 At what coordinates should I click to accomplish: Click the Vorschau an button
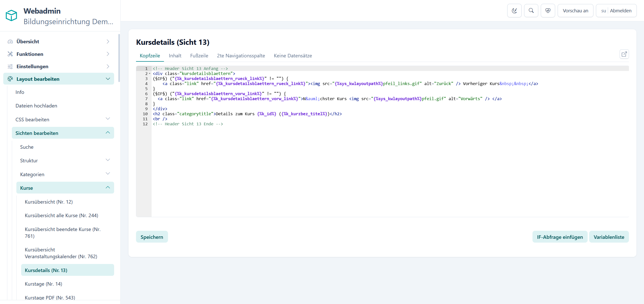tap(575, 11)
